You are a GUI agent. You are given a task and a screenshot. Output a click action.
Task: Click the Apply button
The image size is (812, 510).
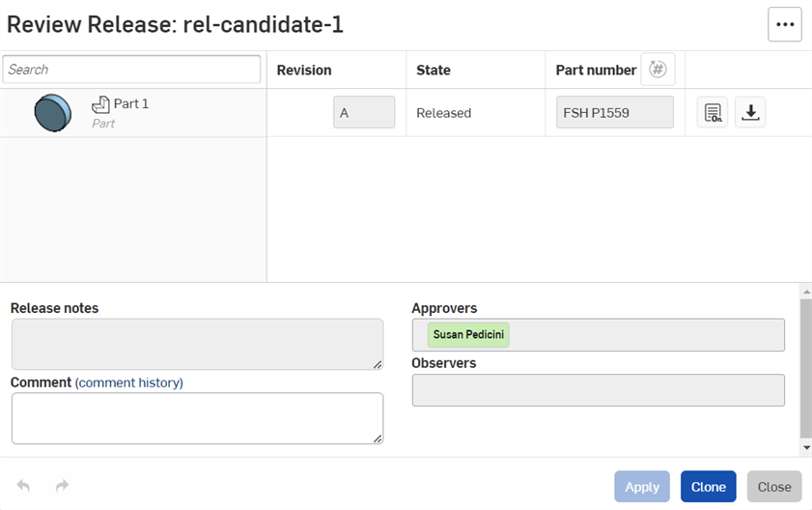[x=642, y=487]
